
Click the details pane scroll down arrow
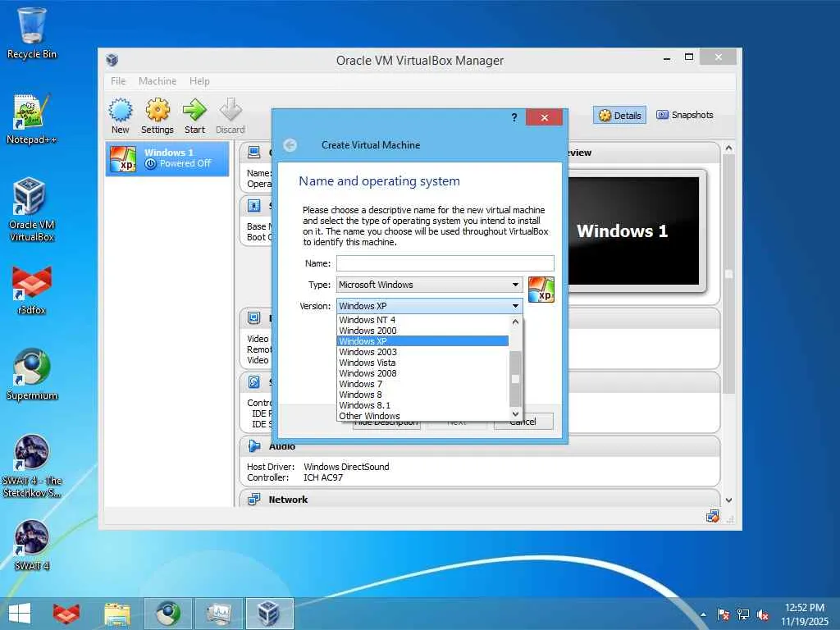click(x=728, y=500)
